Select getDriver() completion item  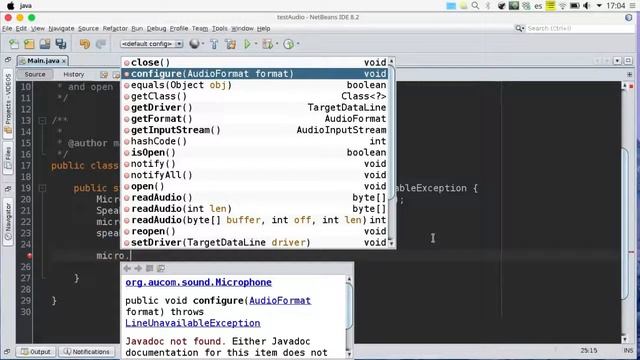point(254,107)
